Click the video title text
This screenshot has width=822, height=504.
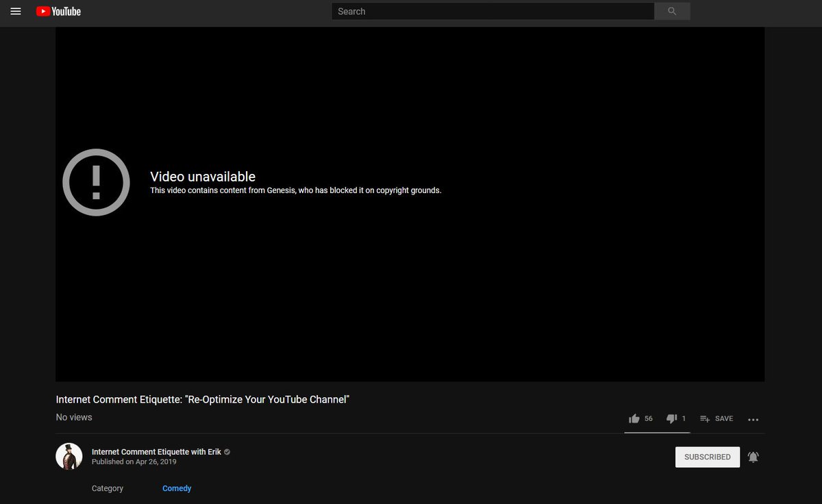(203, 399)
